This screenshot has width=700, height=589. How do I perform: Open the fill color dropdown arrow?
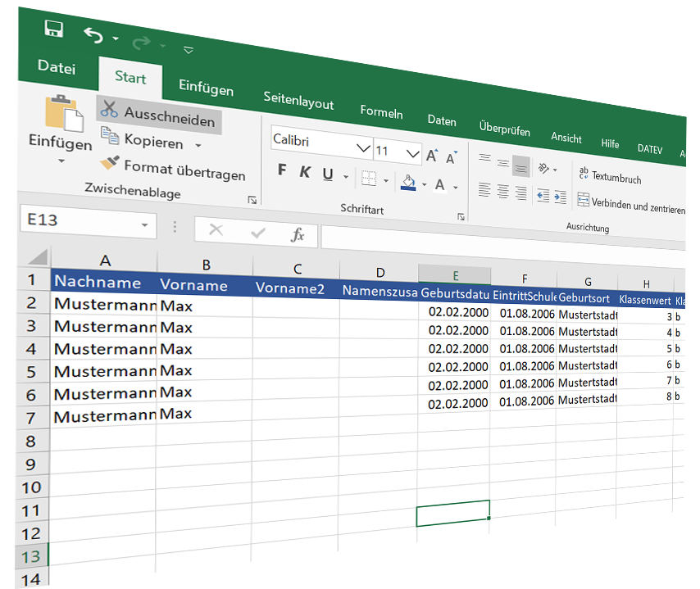coord(425,185)
